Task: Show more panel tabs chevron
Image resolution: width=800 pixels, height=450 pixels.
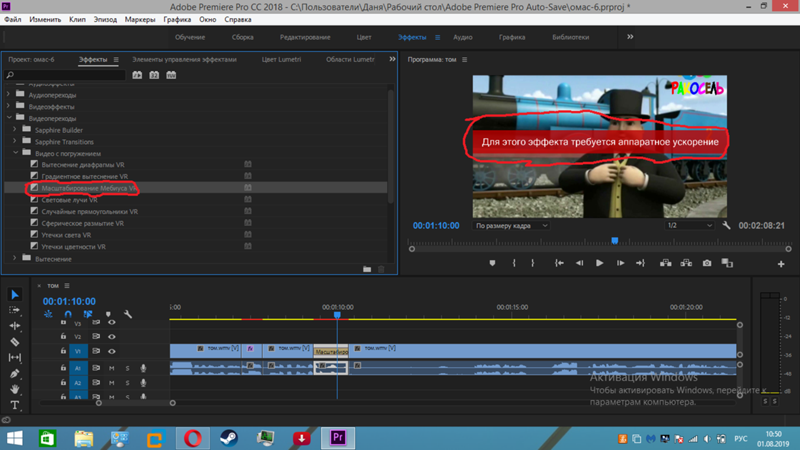Action: click(392, 59)
